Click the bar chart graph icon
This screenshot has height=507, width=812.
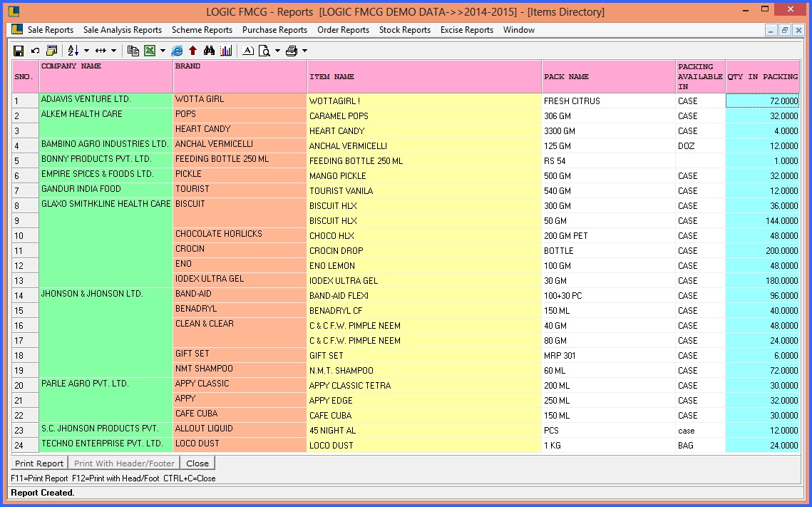click(226, 51)
